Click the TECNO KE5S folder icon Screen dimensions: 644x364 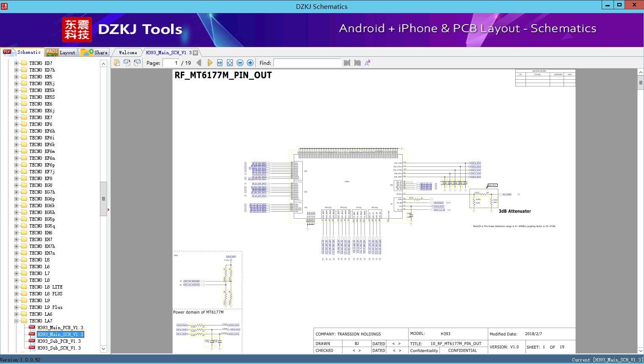pos(24,97)
